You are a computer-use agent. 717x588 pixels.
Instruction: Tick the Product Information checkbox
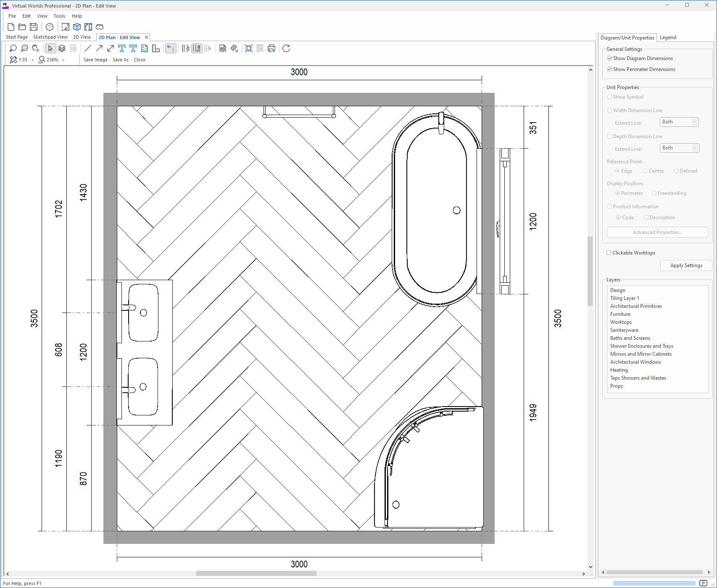coord(609,207)
